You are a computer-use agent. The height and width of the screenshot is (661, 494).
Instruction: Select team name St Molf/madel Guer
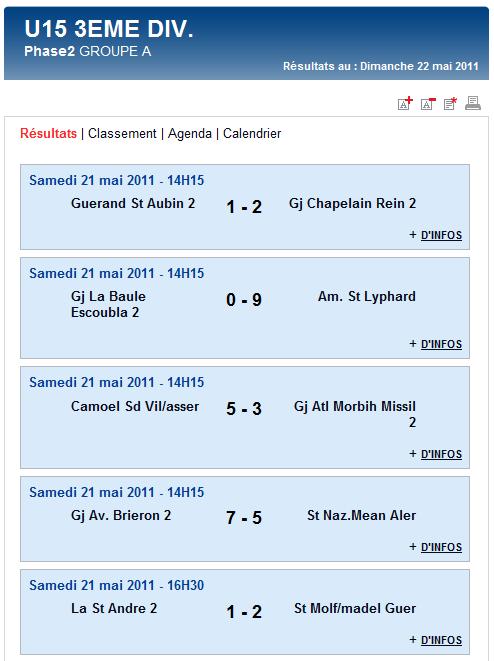[355, 608]
